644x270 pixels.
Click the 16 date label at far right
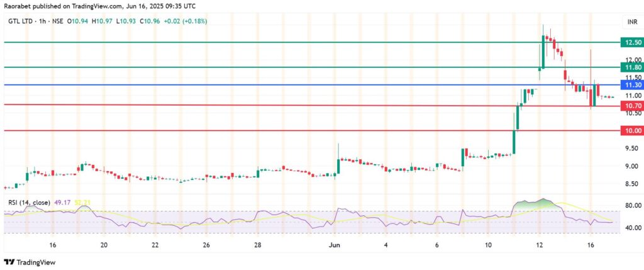tap(591, 245)
